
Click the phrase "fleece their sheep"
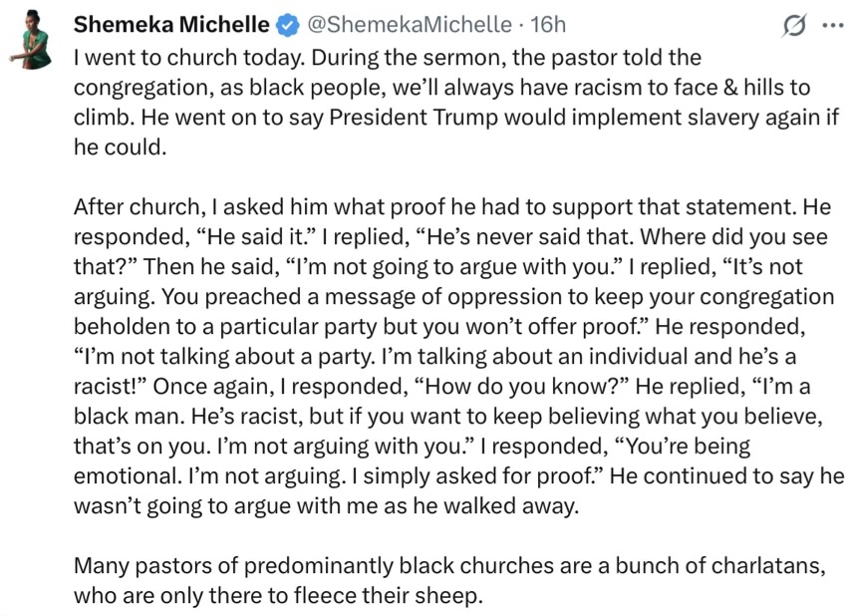coord(386,595)
